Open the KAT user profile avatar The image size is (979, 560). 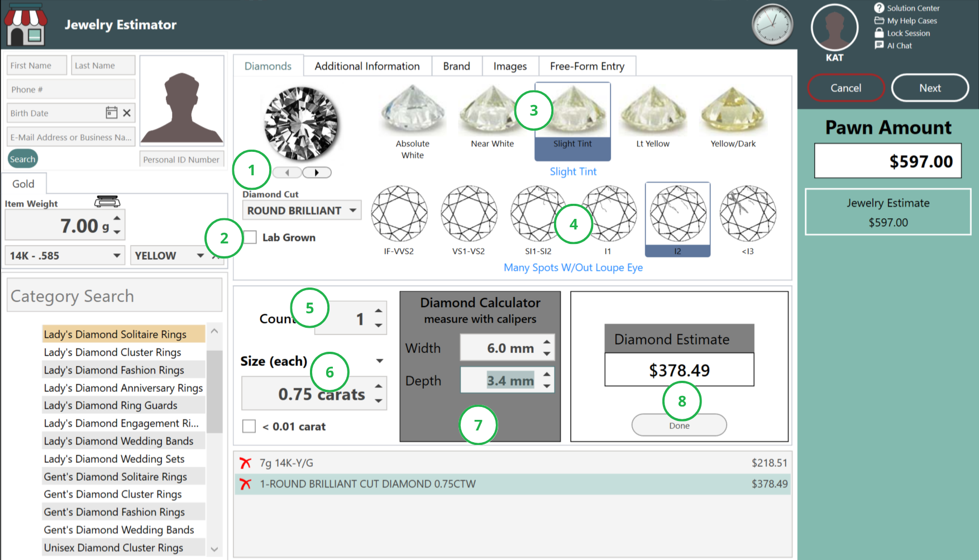[x=834, y=28]
